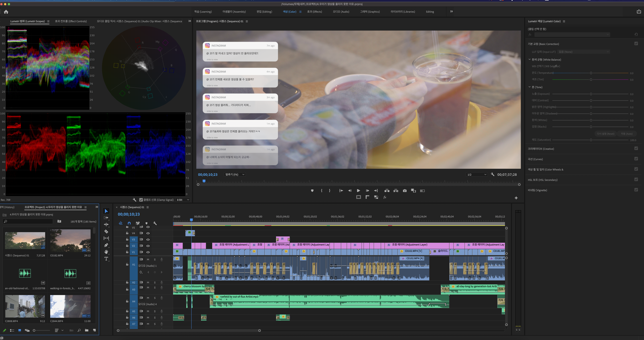This screenshot has height=340, width=644.
Task: Toggle V4 track output eye
Action: [x=148, y=233]
